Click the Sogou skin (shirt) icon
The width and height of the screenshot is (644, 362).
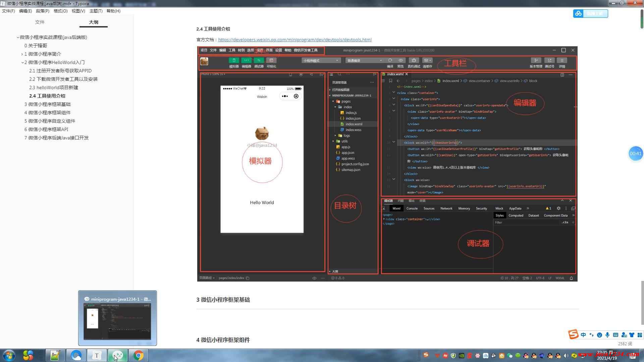pyautogui.click(x=632, y=335)
